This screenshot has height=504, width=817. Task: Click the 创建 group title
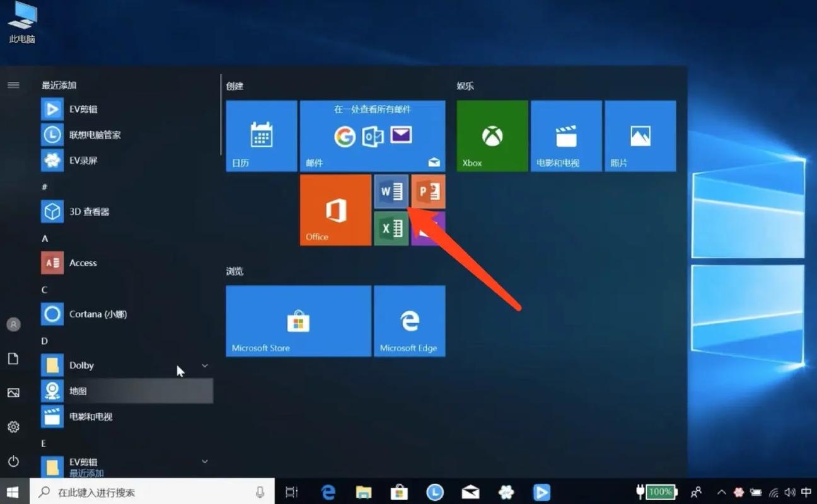click(235, 86)
